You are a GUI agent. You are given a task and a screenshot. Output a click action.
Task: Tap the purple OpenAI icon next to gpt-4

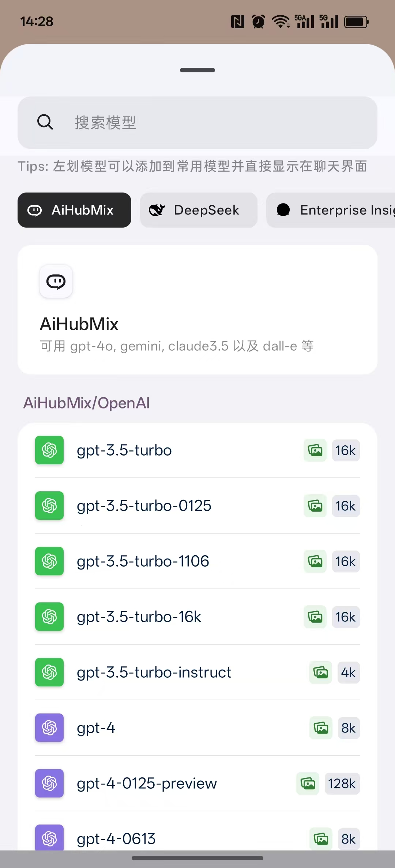(49, 728)
